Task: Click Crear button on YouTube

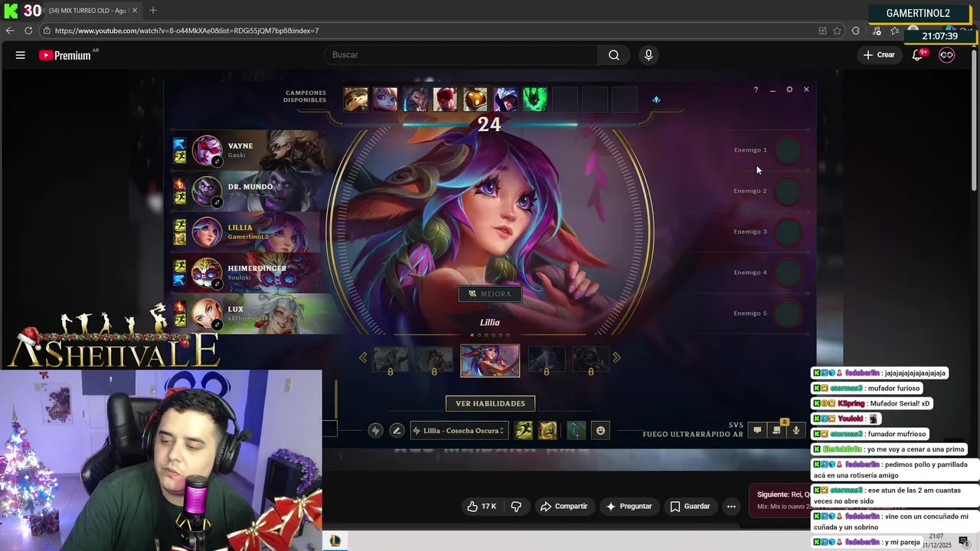Action: (879, 55)
